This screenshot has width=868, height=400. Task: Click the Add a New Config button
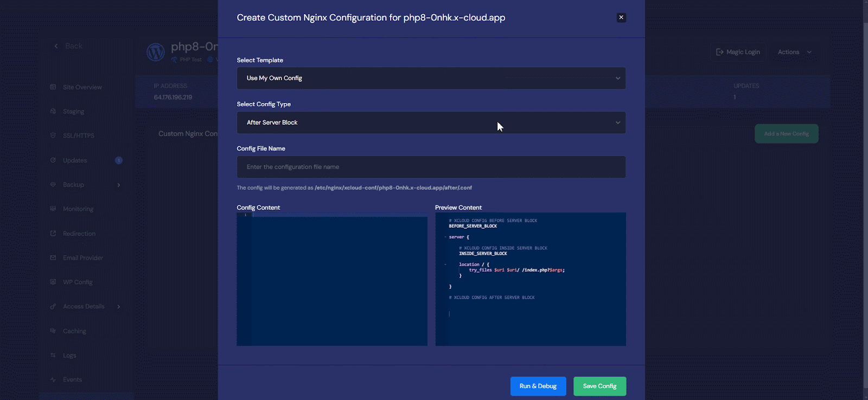pos(787,134)
